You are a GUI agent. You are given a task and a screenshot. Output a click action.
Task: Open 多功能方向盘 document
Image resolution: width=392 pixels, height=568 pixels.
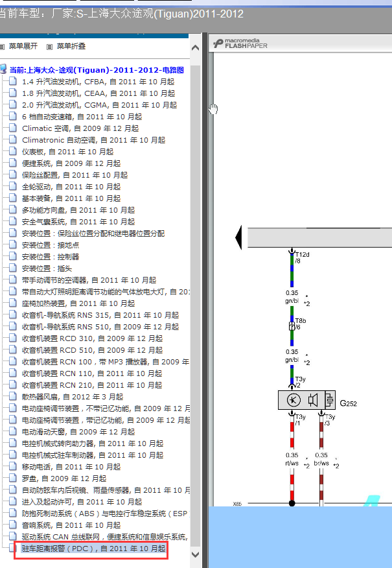point(78,210)
